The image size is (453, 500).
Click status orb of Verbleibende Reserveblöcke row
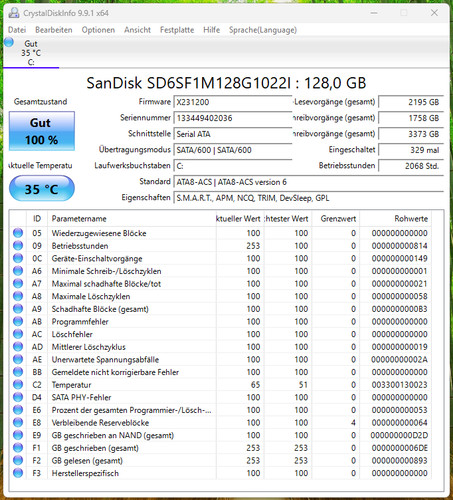click(18, 423)
